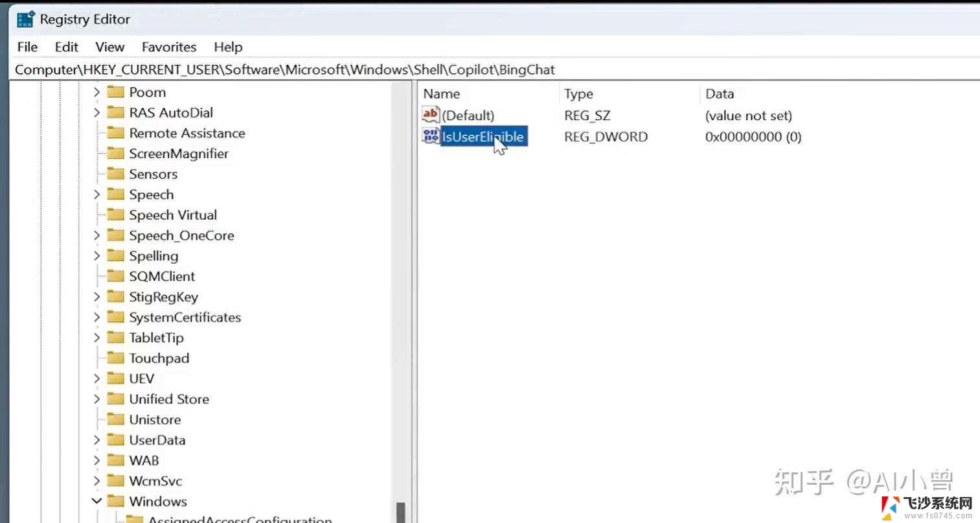Expand the UserData key
This screenshot has height=523, width=980.
coord(97,440)
